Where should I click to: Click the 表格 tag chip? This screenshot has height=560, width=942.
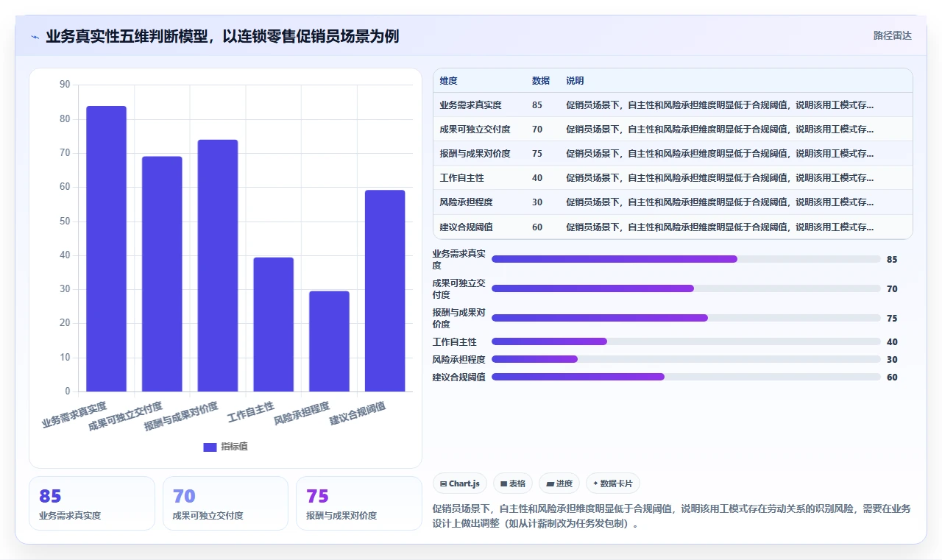point(513,483)
